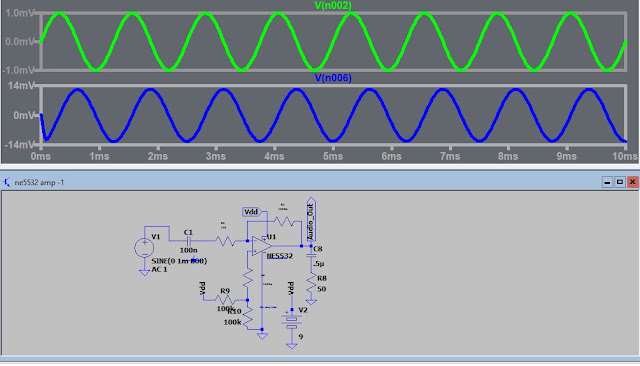The image size is (640, 366).
Task: Click the LTspice icon in schematic title bar
Action: coord(7,182)
